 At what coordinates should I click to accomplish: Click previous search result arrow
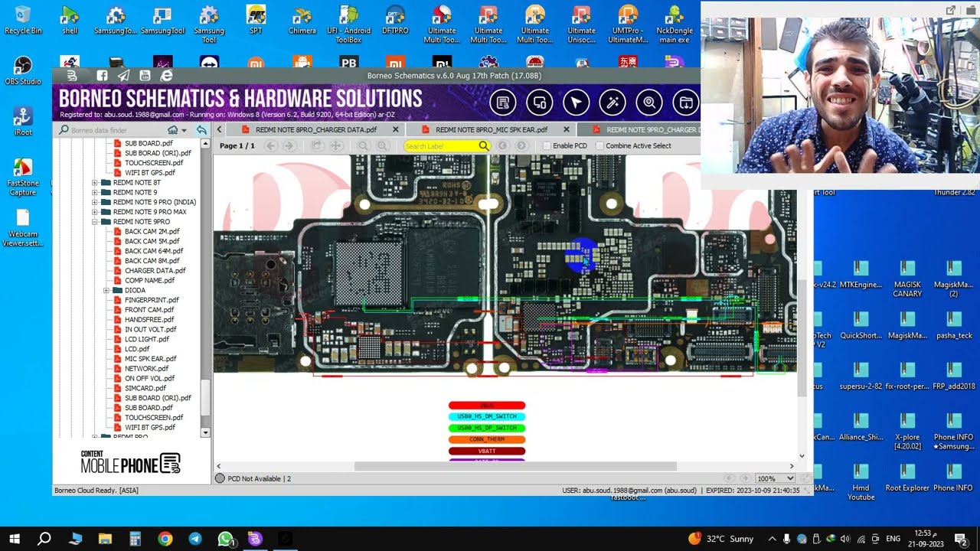tap(503, 145)
